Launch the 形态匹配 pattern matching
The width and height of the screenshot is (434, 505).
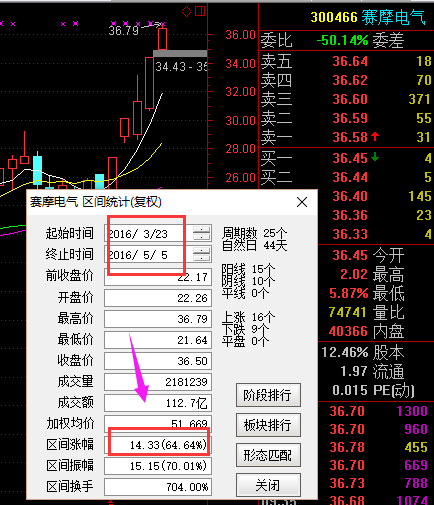point(268,455)
